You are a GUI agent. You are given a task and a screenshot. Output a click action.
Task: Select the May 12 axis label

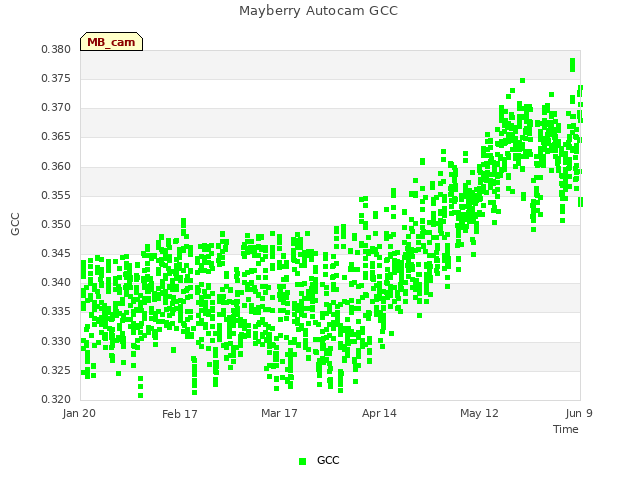[x=479, y=413]
